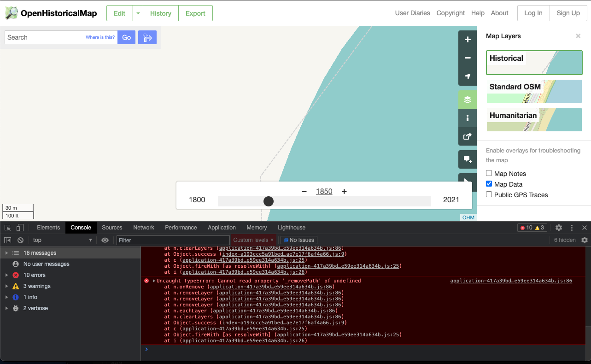The image size is (591, 364).
Task: Add a note to the map
Action: coord(468,159)
